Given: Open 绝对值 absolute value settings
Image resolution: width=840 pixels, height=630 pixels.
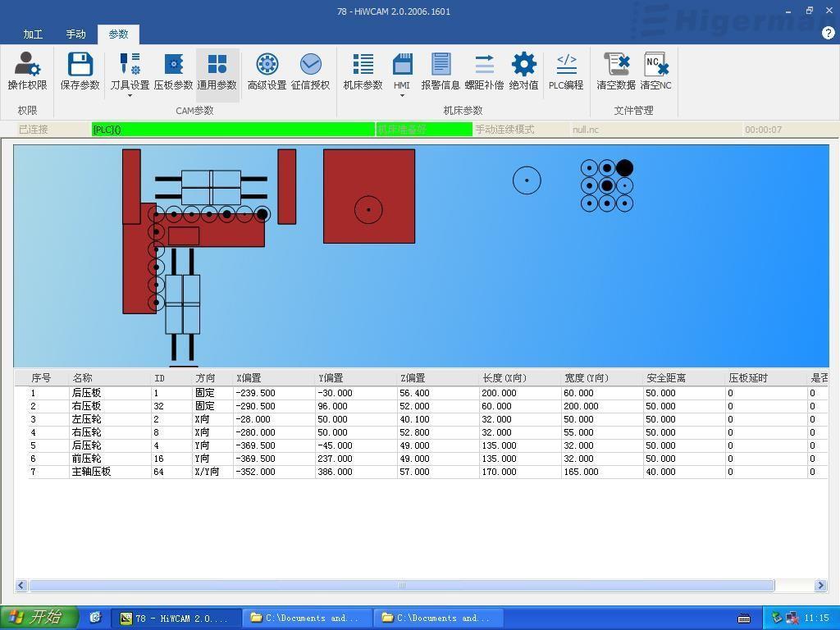Looking at the screenshot, I should 523,71.
